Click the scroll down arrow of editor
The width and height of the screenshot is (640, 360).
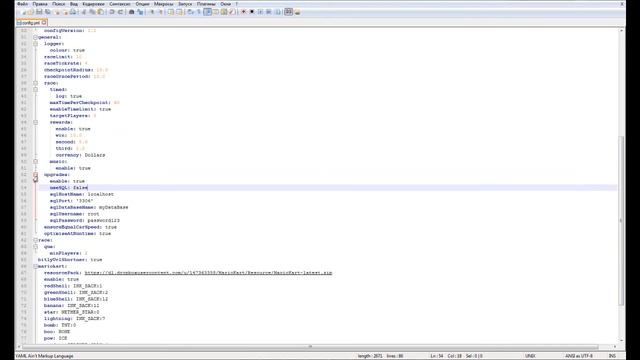[621, 340]
